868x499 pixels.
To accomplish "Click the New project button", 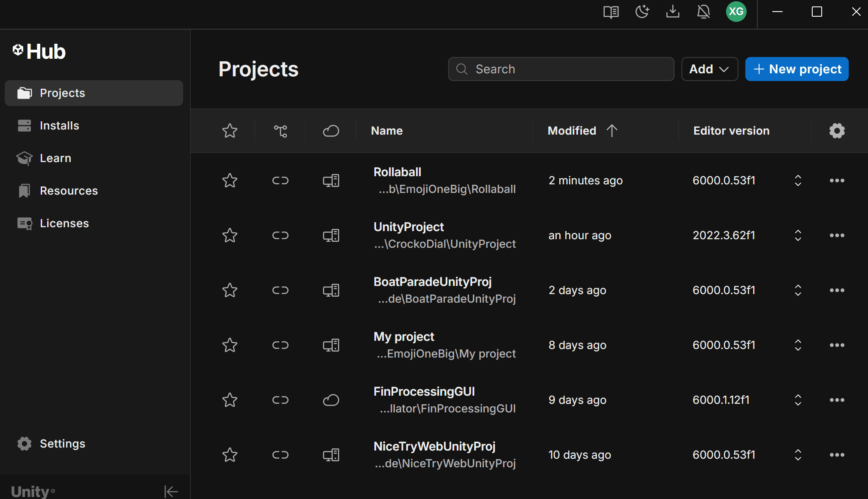I will tap(796, 69).
